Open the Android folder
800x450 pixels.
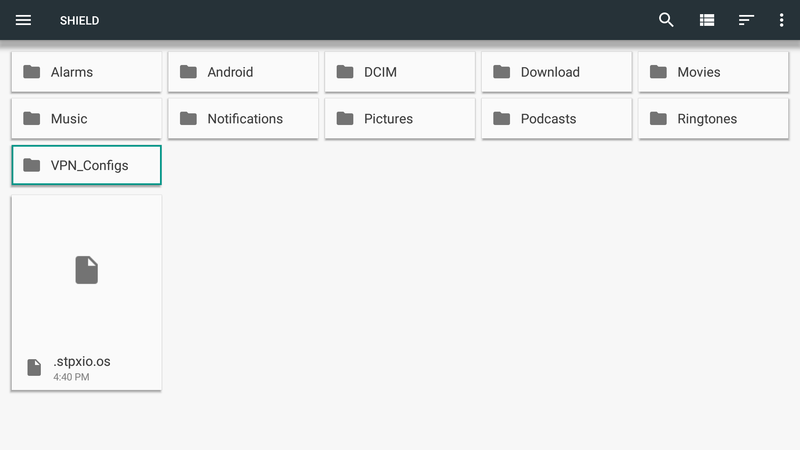[x=243, y=72]
